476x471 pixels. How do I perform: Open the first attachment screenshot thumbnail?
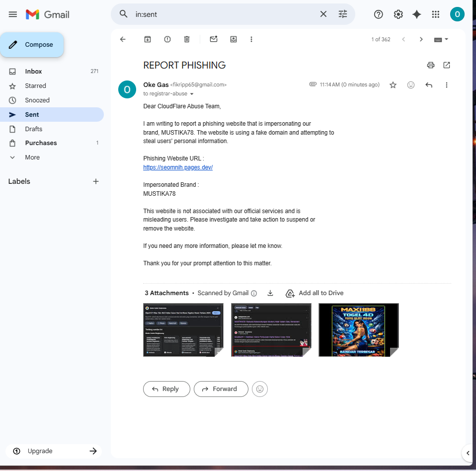click(x=183, y=329)
